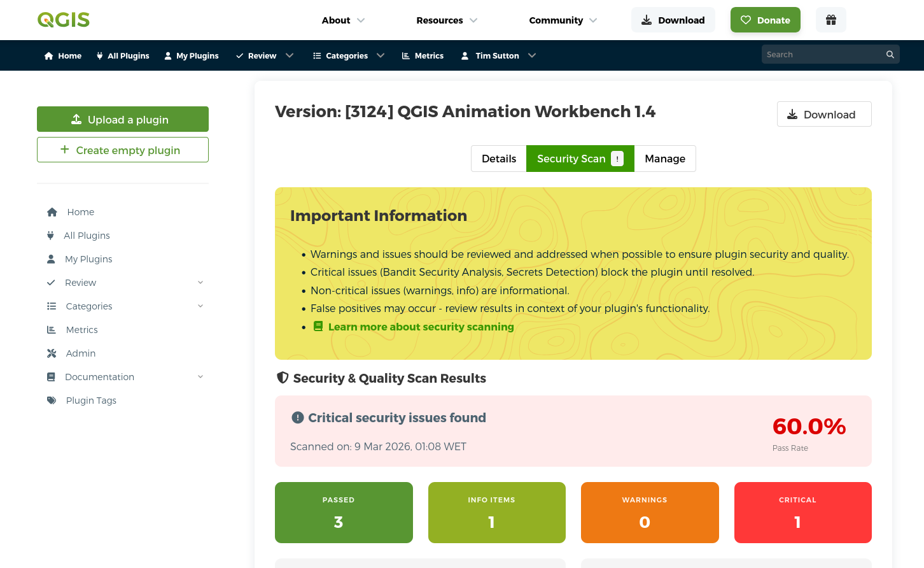The width and height of the screenshot is (924, 568).
Task: Click the Plugin Tags icon in sidebar
Action: click(x=52, y=401)
